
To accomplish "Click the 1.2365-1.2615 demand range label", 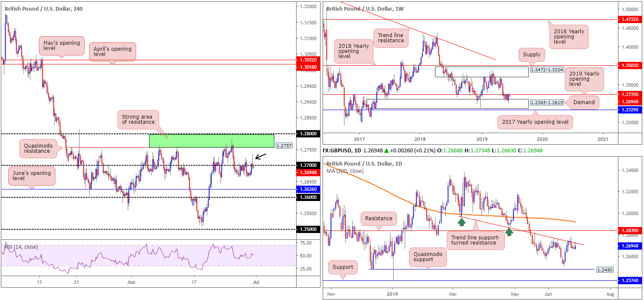I will (x=547, y=102).
